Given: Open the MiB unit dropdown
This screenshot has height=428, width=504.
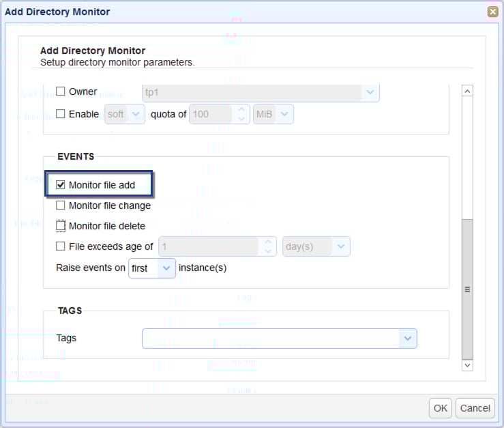Looking at the screenshot, I should [x=284, y=114].
